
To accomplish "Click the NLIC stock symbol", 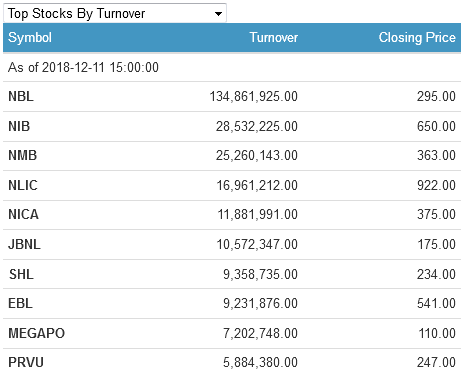I will [x=23, y=185].
